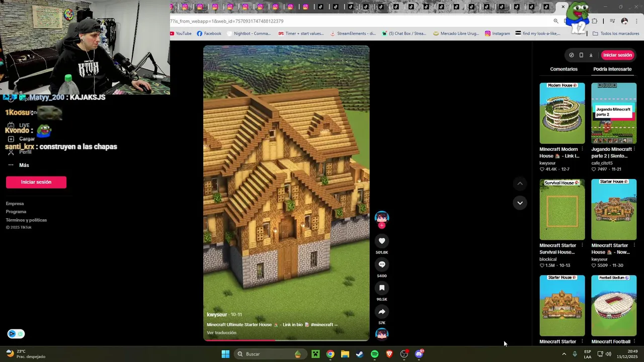Image resolution: width=644 pixels, height=362 pixels.
Task: Click the pink Iniciar sesión button at top right
Action: [x=617, y=55]
